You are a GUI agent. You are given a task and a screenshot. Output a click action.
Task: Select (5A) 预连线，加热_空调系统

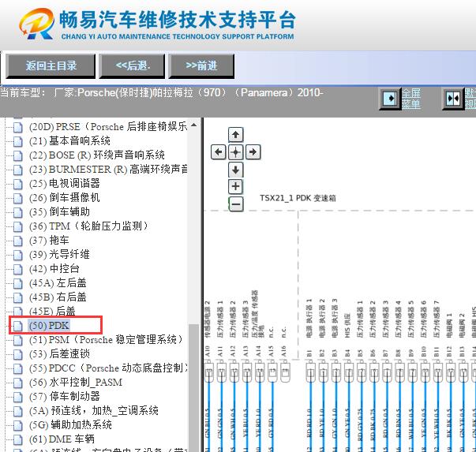[94, 411]
